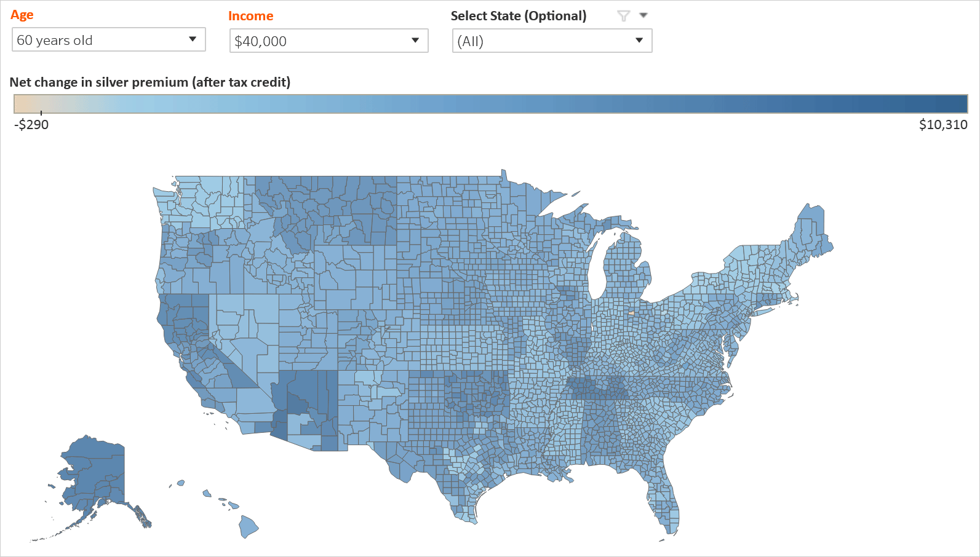
Task: Open the small caret menu next to funnel icon
Action: pyautogui.click(x=643, y=15)
